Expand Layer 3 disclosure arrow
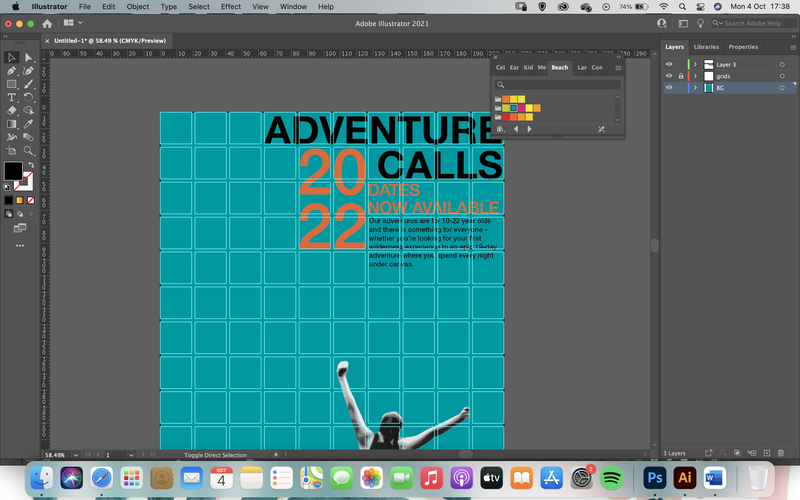800x500 pixels. click(695, 64)
